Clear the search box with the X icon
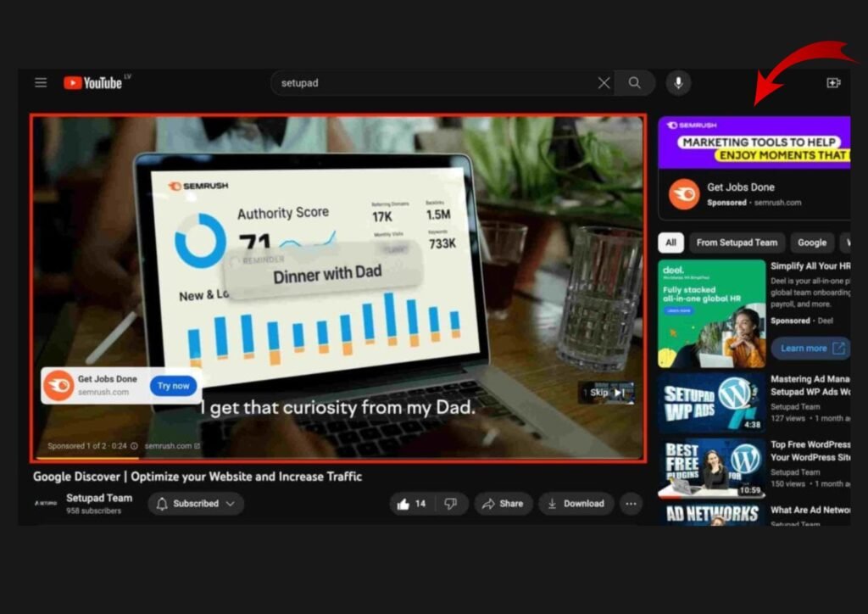The height and width of the screenshot is (614, 868). [604, 83]
